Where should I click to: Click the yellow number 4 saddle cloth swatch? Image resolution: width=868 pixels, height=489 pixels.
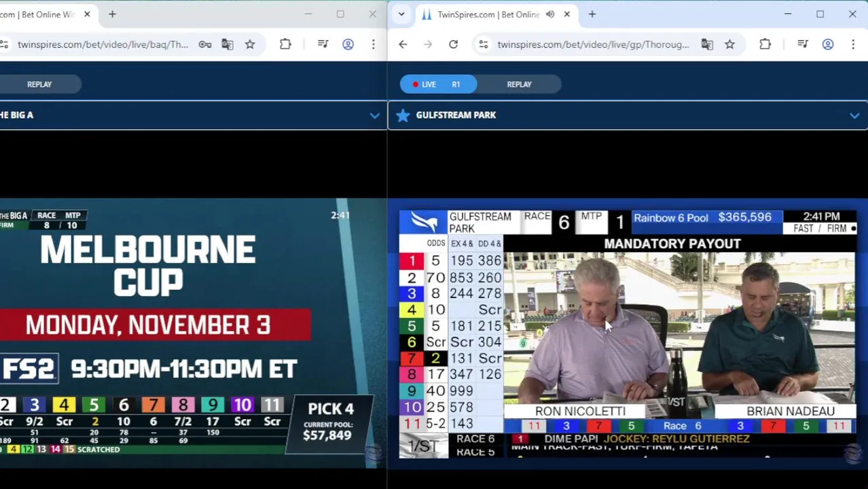412,310
